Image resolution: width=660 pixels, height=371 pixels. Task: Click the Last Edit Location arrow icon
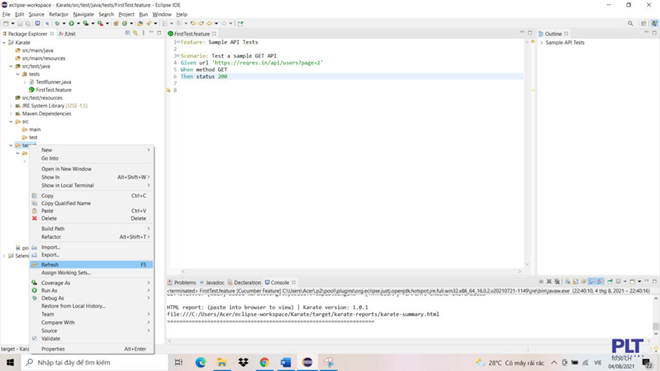(192, 24)
